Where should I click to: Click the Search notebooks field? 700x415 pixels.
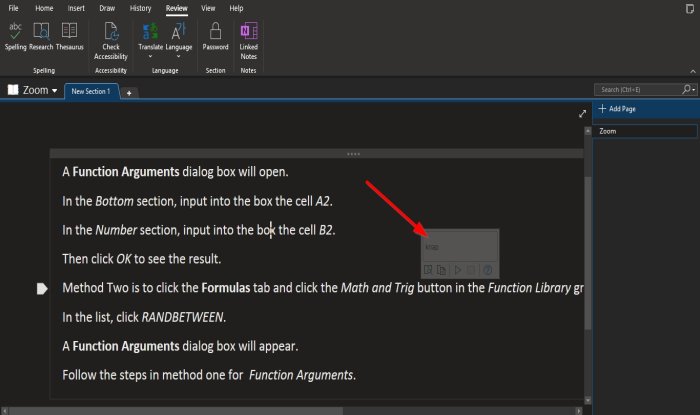pyautogui.click(x=638, y=90)
